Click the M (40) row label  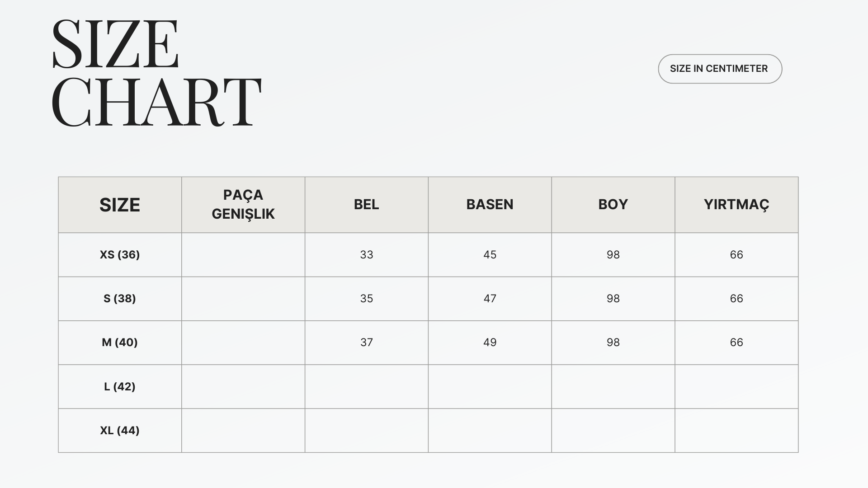pyautogui.click(x=120, y=343)
